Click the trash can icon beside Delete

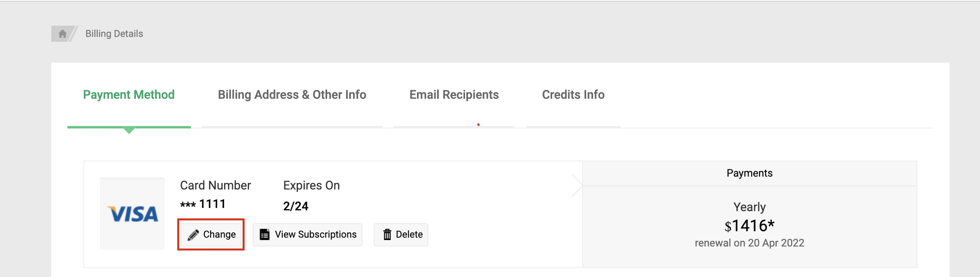click(387, 234)
